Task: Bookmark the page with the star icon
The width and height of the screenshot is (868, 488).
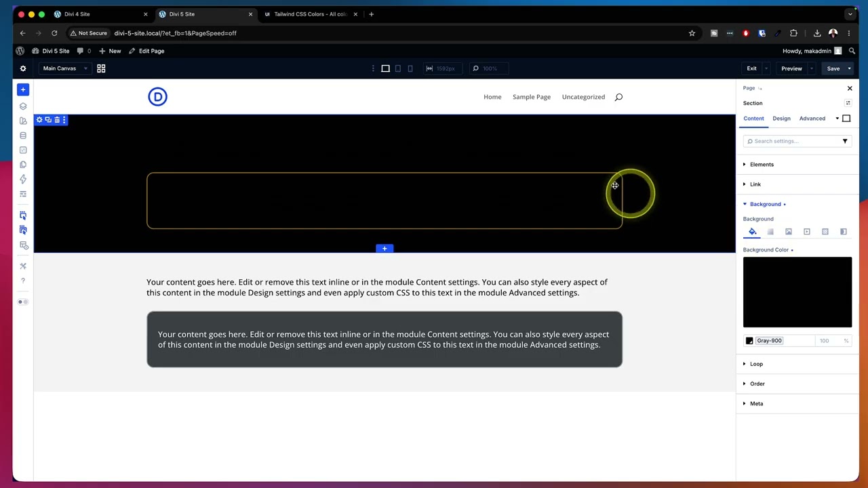Action: click(692, 33)
